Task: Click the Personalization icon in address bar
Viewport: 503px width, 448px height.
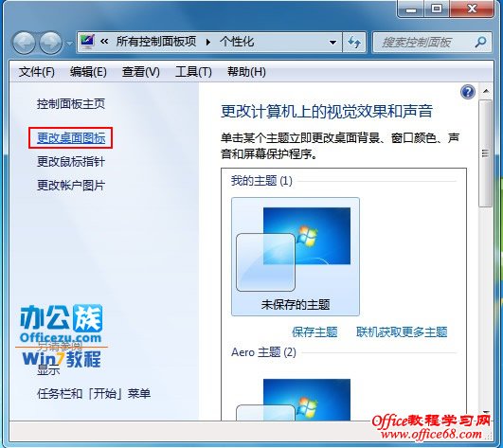Action: point(87,42)
